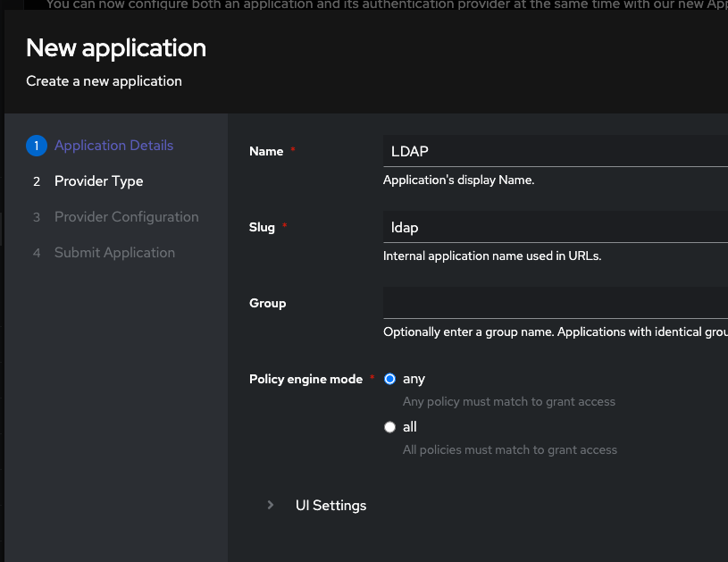Click the Policy engine mode label
The height and width of the screenshot is (562, 728).
(305, 379)
